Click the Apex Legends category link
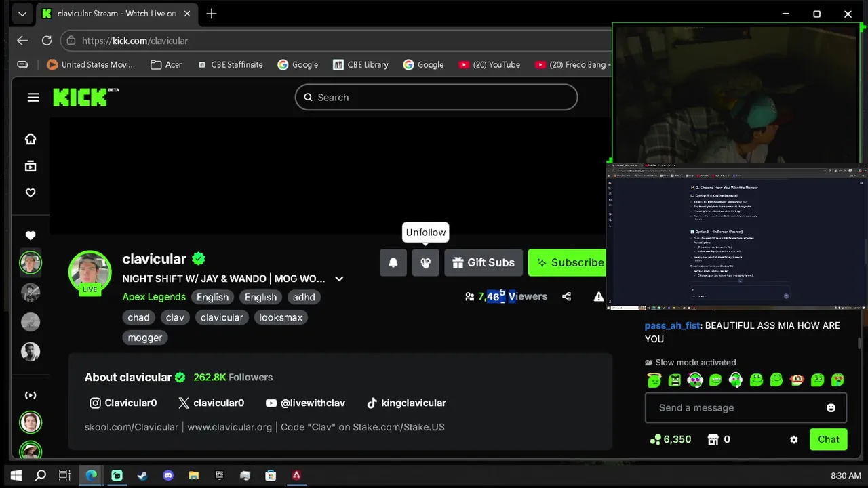The image size is (868, 488). [154, 297]
